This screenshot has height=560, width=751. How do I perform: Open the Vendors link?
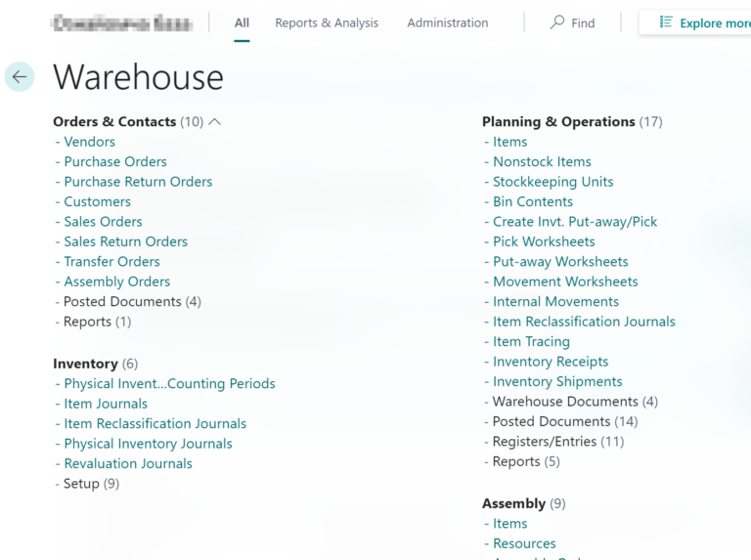pyautogui.click(x=89, y=142)
